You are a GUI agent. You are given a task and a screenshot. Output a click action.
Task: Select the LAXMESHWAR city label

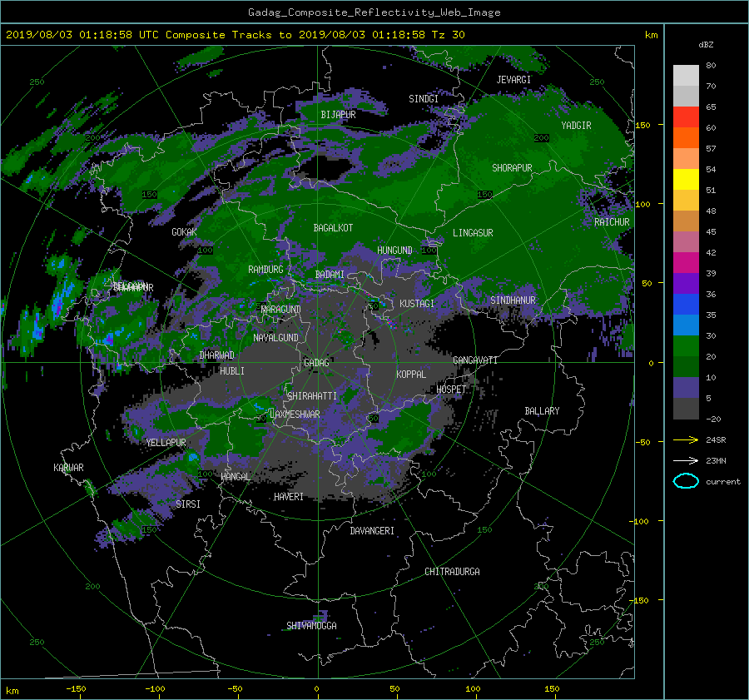click(x=295, y=415)
